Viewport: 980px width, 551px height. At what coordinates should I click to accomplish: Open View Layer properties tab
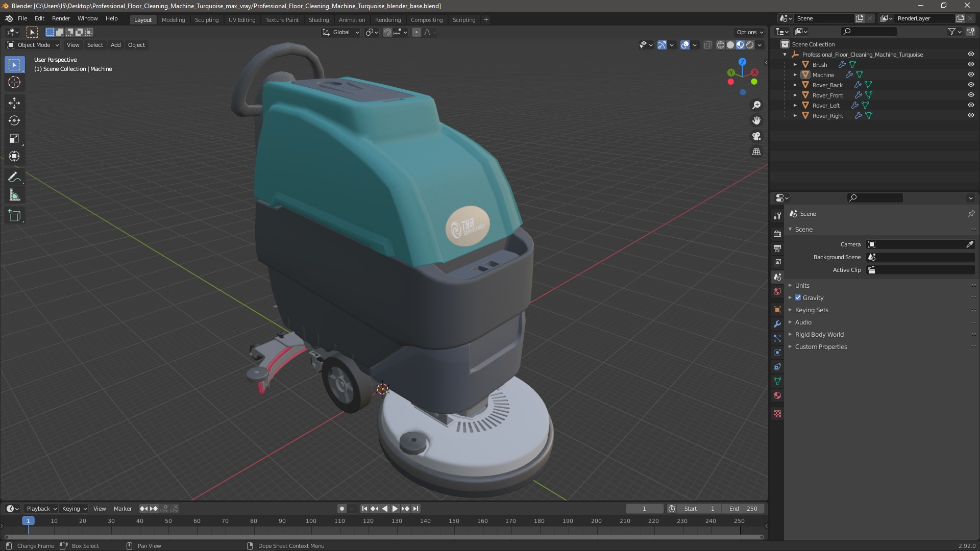[777, 263]
